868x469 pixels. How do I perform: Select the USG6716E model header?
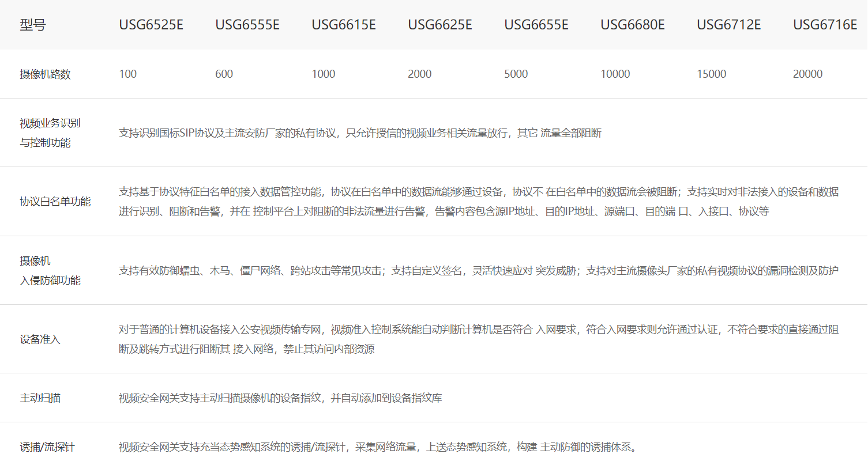(x=825, y=25)
